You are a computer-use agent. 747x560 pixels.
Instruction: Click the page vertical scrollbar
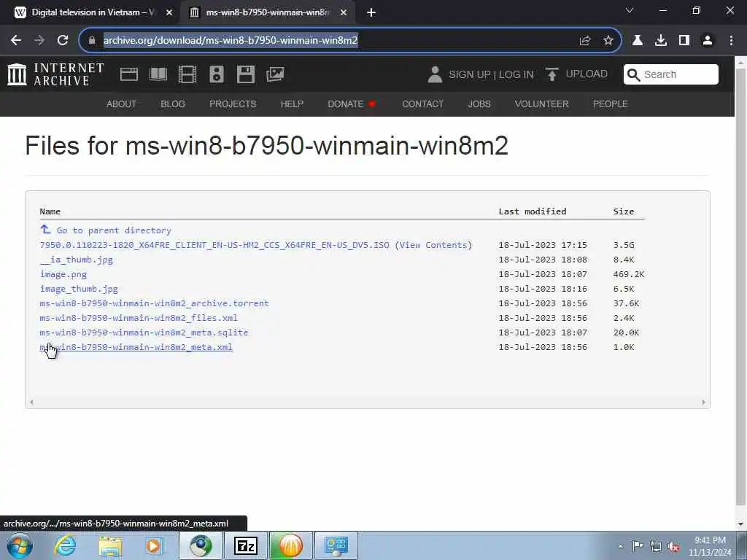[x=740, y=287]
